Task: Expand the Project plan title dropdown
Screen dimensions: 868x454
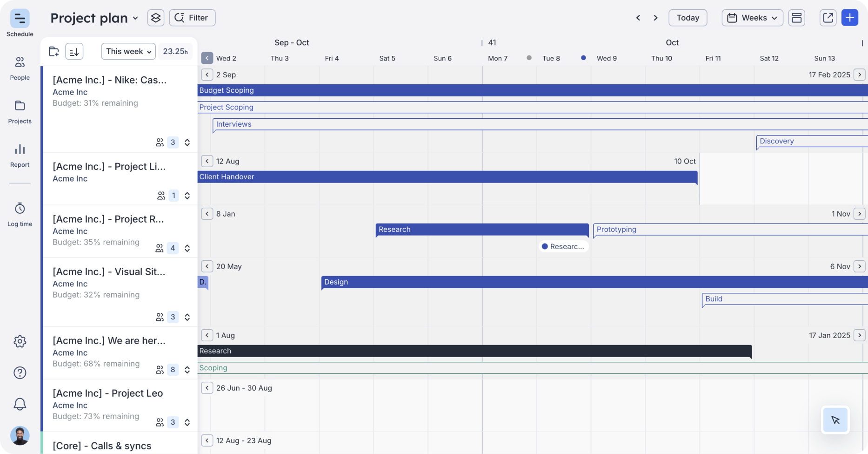Action: click(135, 18)
